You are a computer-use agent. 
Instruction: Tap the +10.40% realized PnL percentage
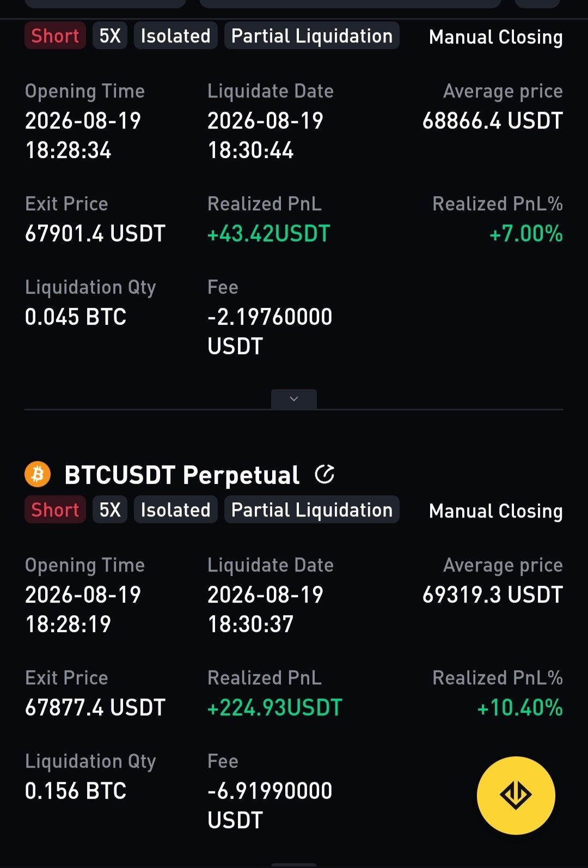[x=520, y=708]
